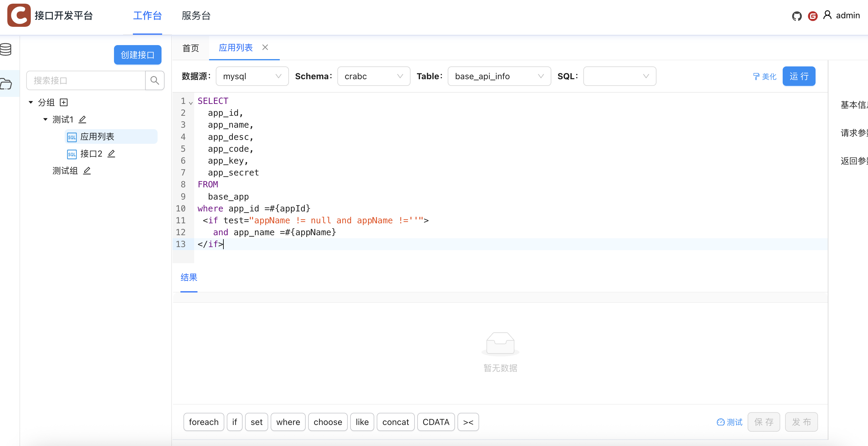Screen dimensions: 868x446
Task: Insert the like snippet
Action: 362,422
